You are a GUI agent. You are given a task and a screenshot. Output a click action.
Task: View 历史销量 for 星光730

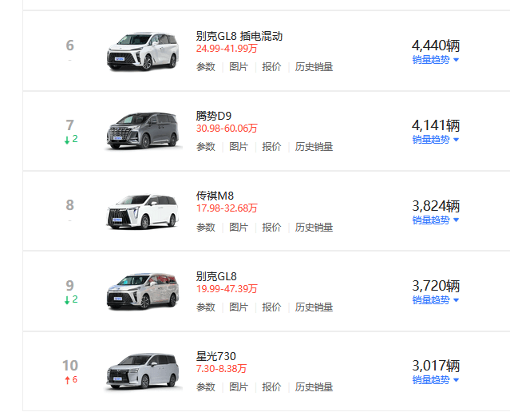coord(314,387)
